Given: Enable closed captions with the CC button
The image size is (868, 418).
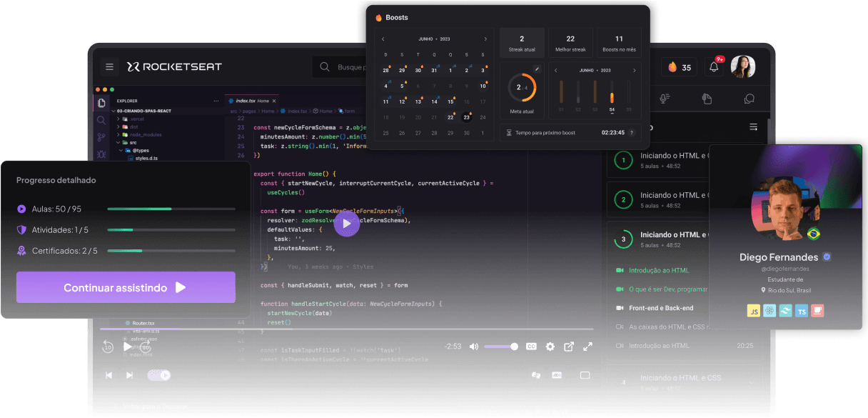Looking at the screenshot, I should [x=532, y=346].
